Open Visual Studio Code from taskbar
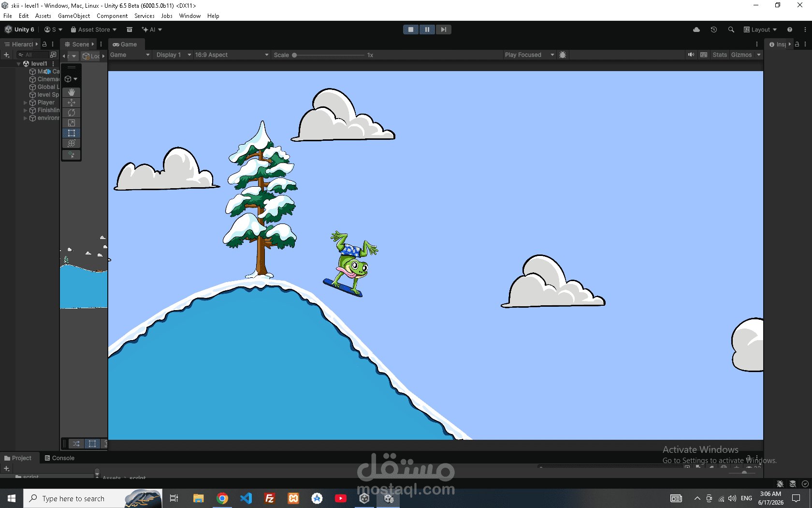The width and height of the screenshot is (812, 508). pyautogui.click(x=246, y=498)
